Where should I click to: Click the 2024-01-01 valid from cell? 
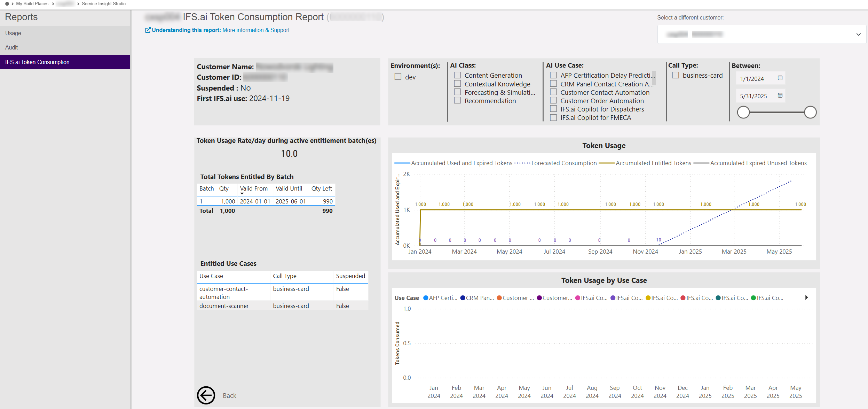[x=255, y=201]
